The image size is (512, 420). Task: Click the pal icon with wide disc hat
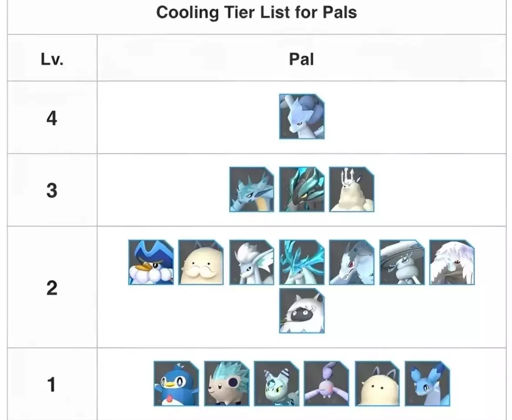point(402,262)
